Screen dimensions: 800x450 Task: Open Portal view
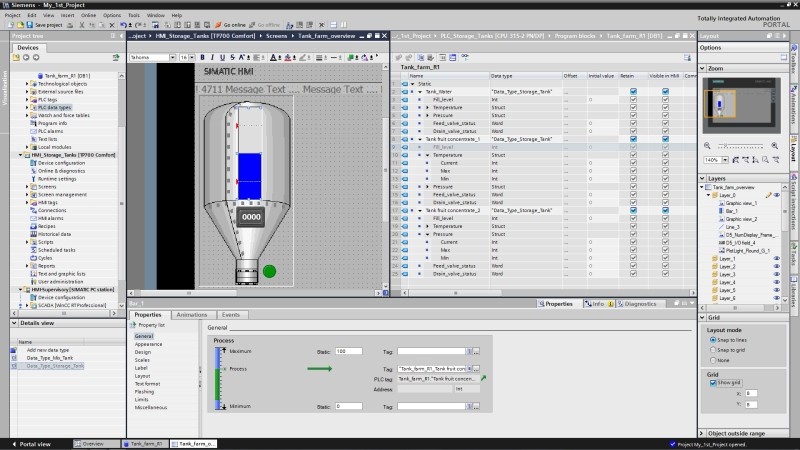(x=31, y=444)
